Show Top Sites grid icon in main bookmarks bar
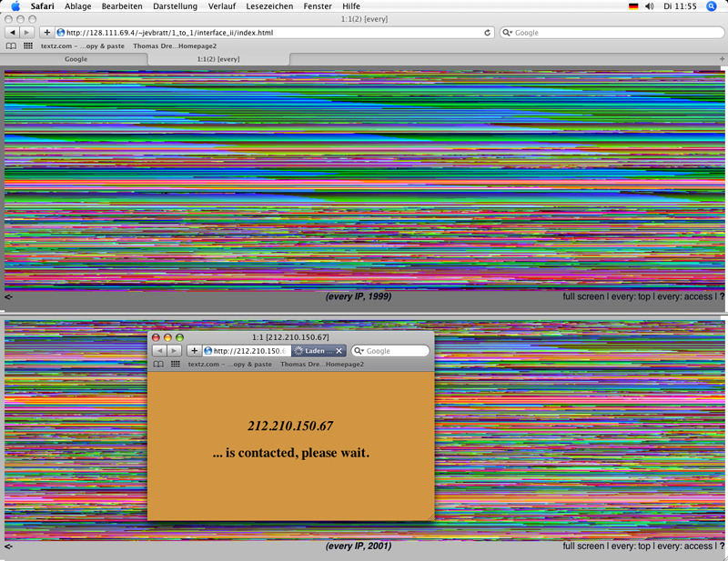728x561 pixels. (28, 45)
